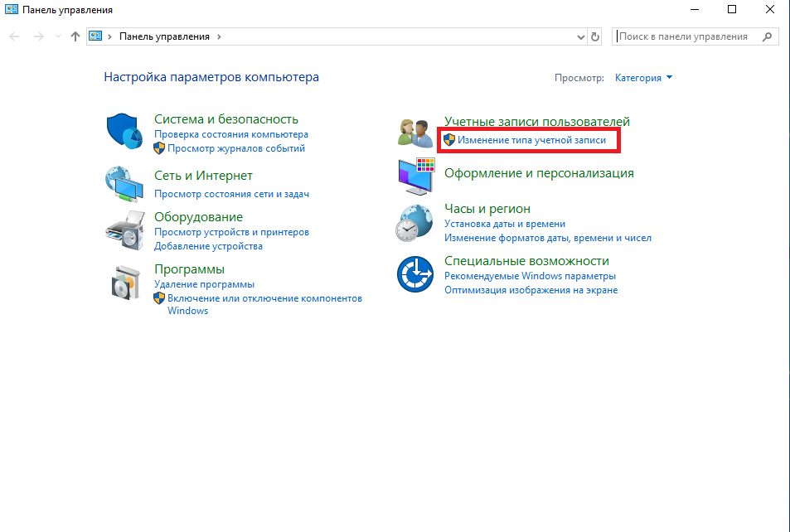Expand the address bar dropdown arrow
The width and height of the screenshot is (790, 532).
580,36
